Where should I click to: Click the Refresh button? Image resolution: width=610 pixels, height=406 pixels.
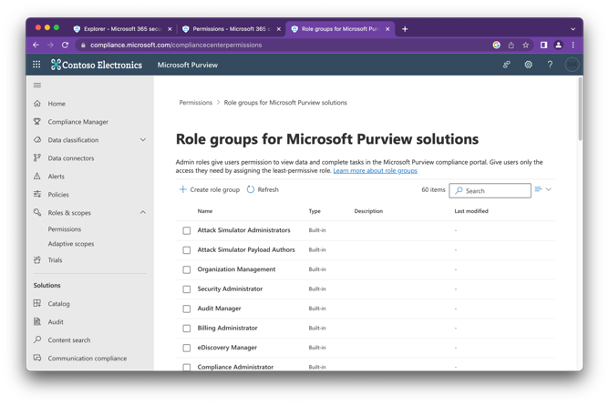pos(263,189)
